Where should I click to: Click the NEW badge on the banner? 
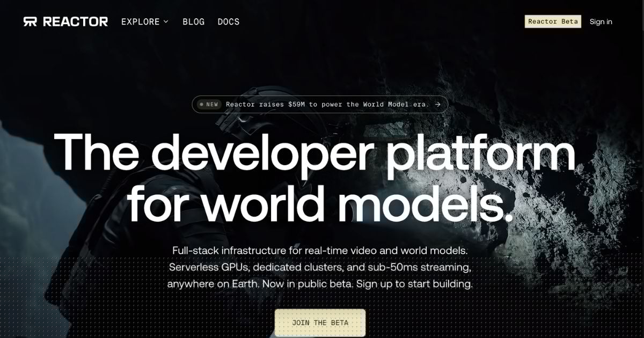tap(209, 104)
